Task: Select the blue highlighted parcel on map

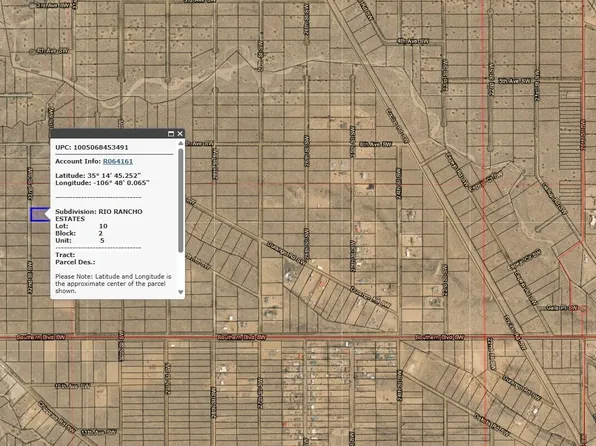Action: tap(40, 215)
